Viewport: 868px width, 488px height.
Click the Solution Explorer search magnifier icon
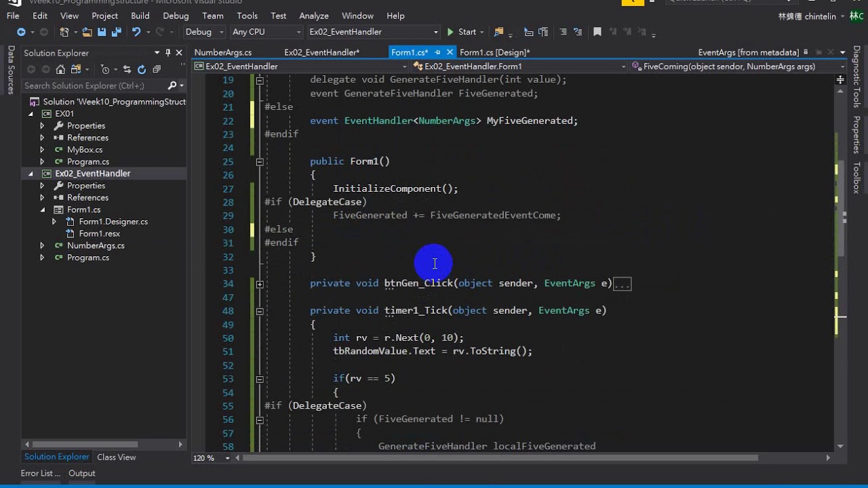coord(172,85)
